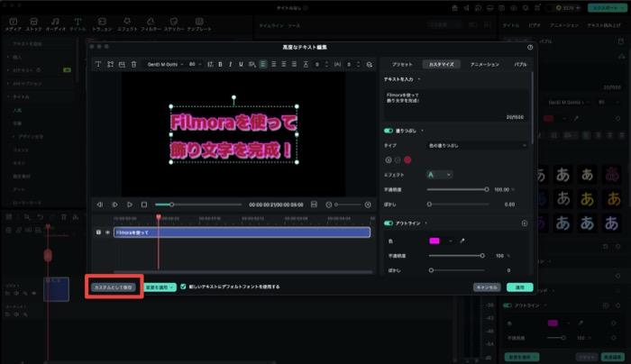Click the Export button at top right
This screenshot has width=631, height=364.
coord(606,7)
